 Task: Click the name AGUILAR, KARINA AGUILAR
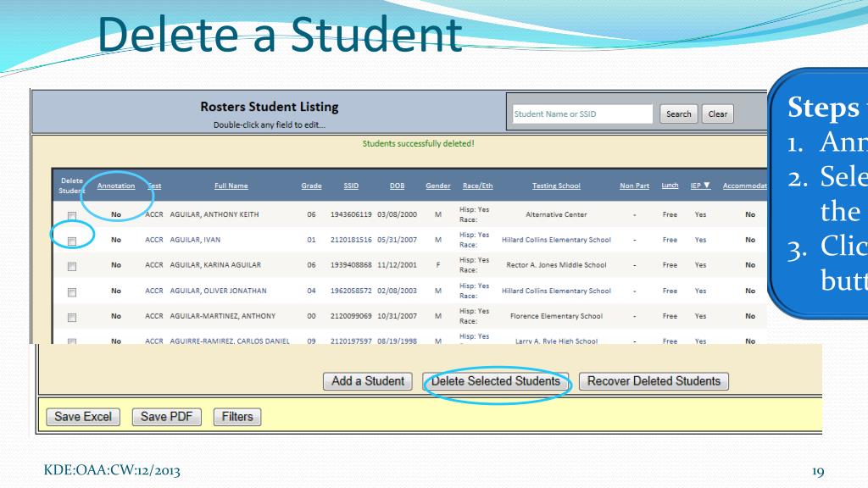tap(215, 265)
